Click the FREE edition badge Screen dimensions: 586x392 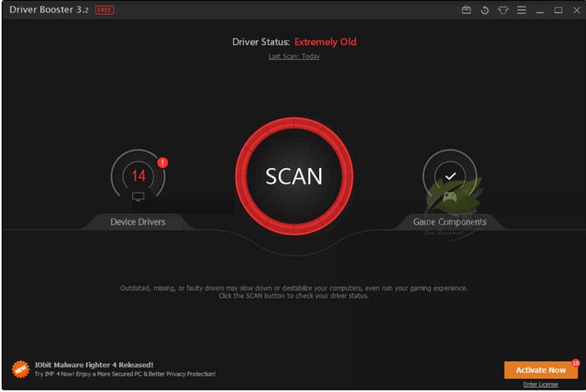click(104, 10)
